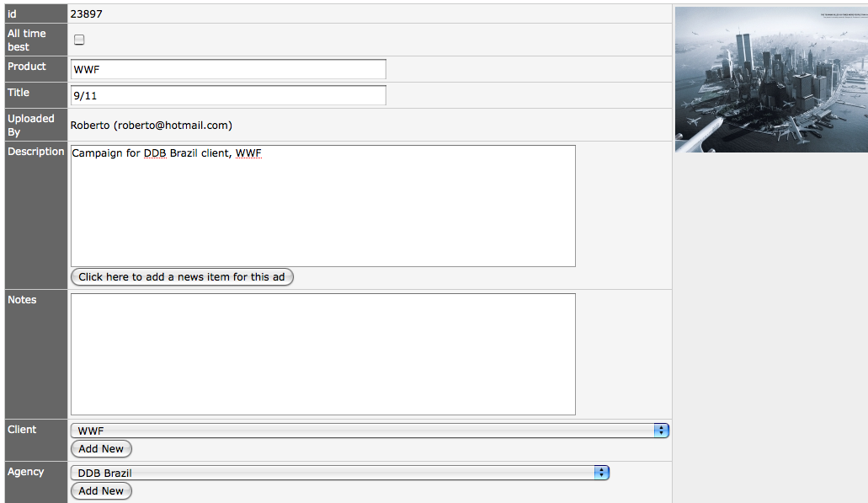Click the Notes row label

click(x=22, y=300)
